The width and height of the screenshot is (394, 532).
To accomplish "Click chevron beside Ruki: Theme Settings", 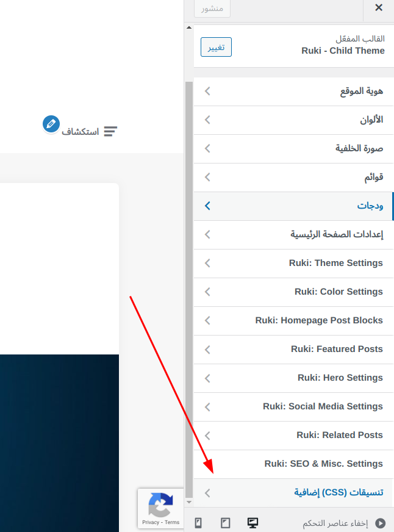I will tap(207, 263).
